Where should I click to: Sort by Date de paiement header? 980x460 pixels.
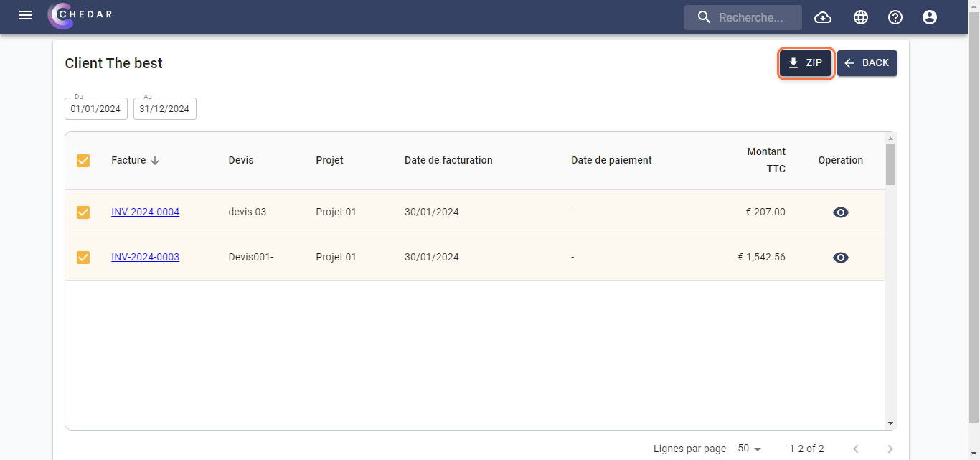(x=611, y=161)
